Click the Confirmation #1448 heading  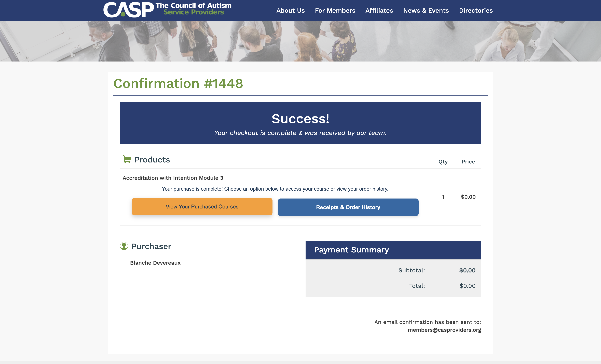pyautogui.click(x=178, y=83)
